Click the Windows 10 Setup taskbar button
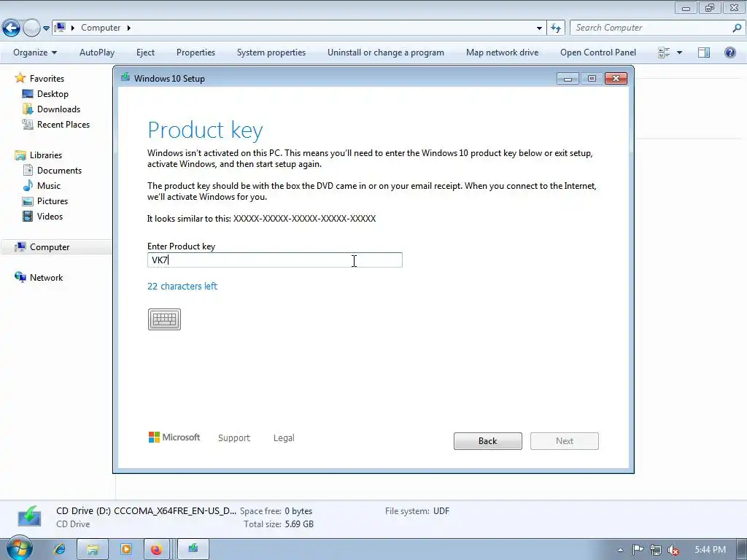Viewport: 747px width, 560px height. click(x=193, y=550)
